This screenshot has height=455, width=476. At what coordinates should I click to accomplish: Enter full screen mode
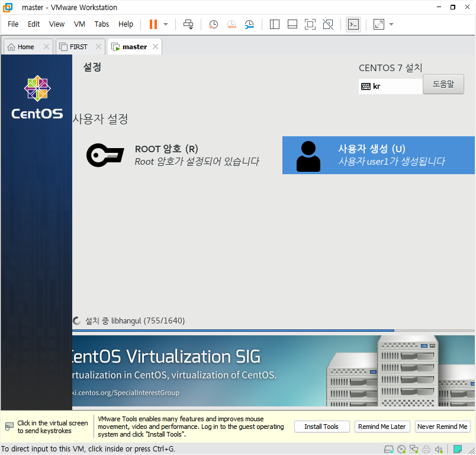310,24
